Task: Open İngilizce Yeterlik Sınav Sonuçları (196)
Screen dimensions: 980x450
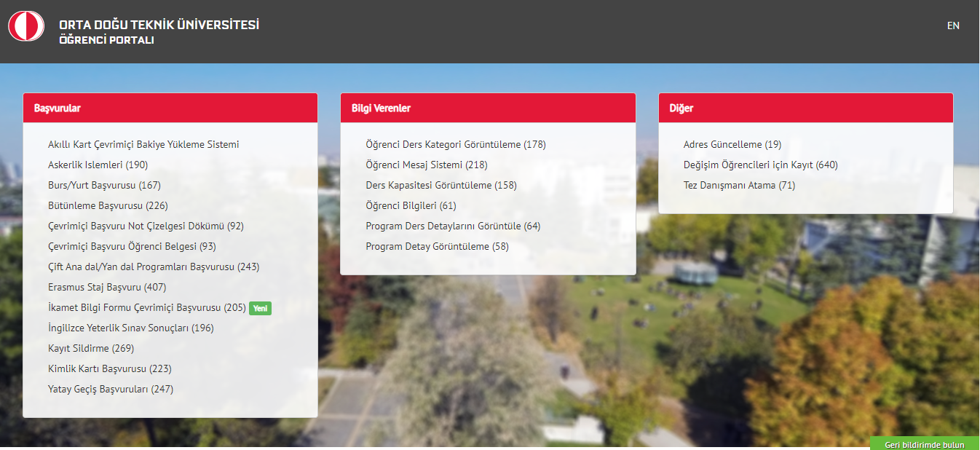Action: coord(131,328)
